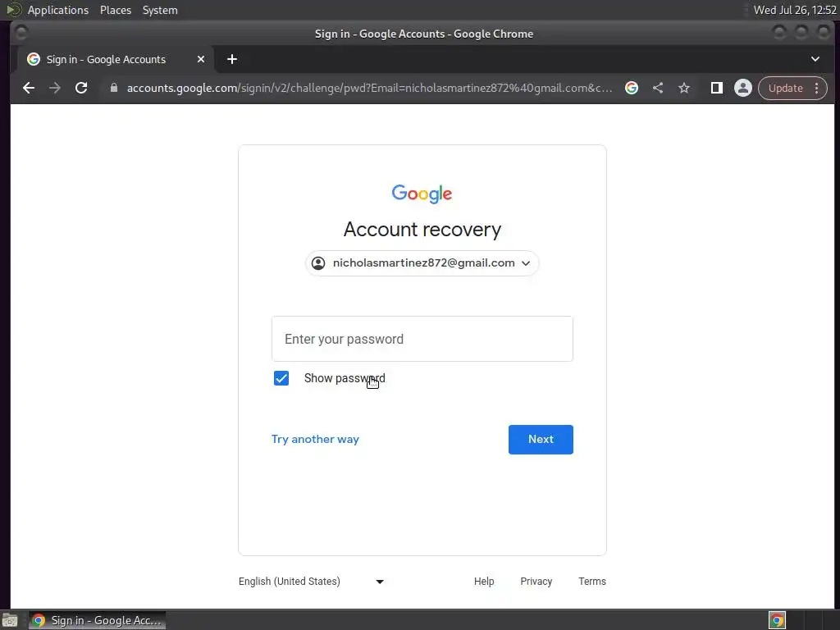Click the Chrome icon in the system tray
The height and width of the screenshot is (630, 840).
coord(777,620)
